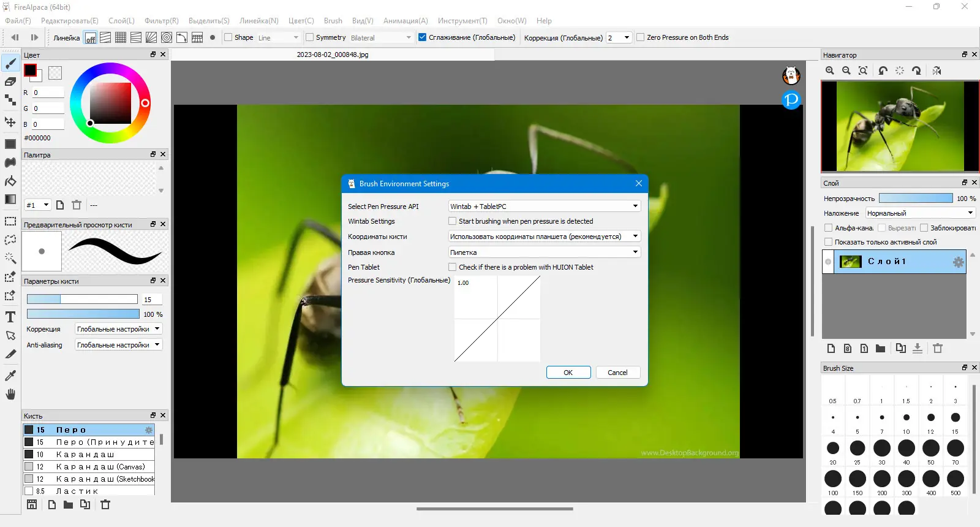This screenshot has height=527, width=980.
Task: Enable the Shape checkbox
Action: 228,37
